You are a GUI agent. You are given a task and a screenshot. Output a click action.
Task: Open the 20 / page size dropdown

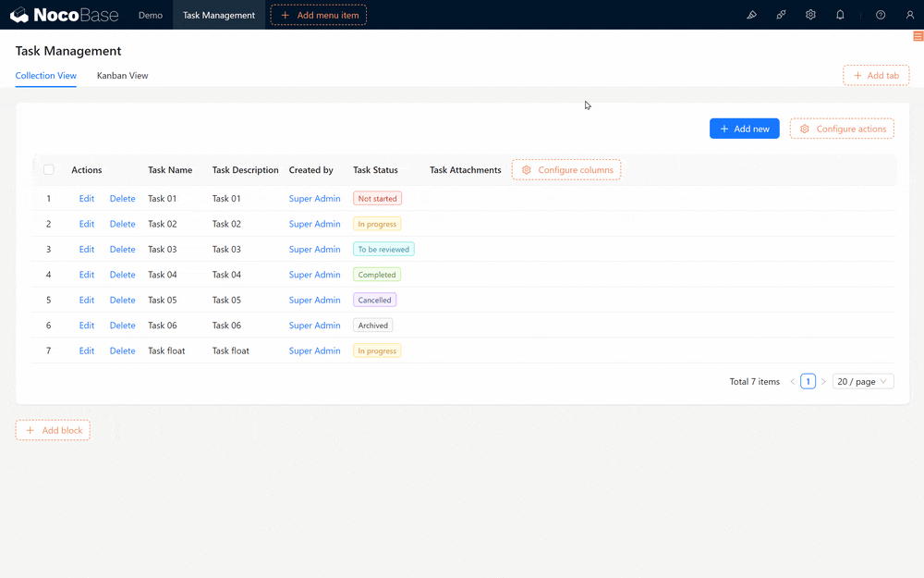[x=863, y=382]
